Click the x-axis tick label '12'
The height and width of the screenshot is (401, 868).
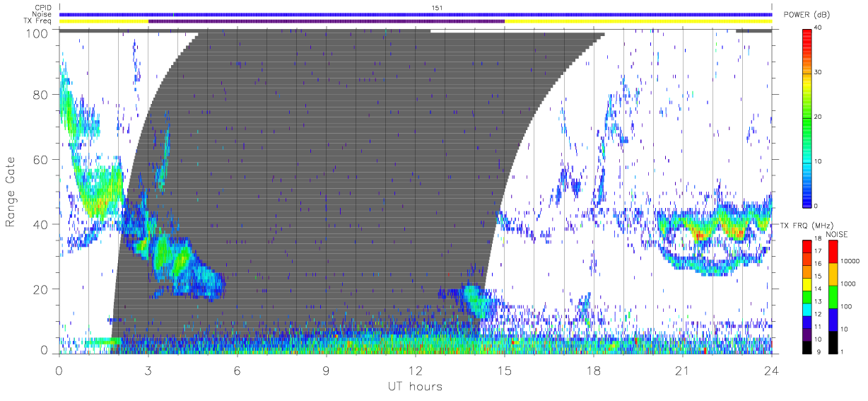(x=415, y=370)
